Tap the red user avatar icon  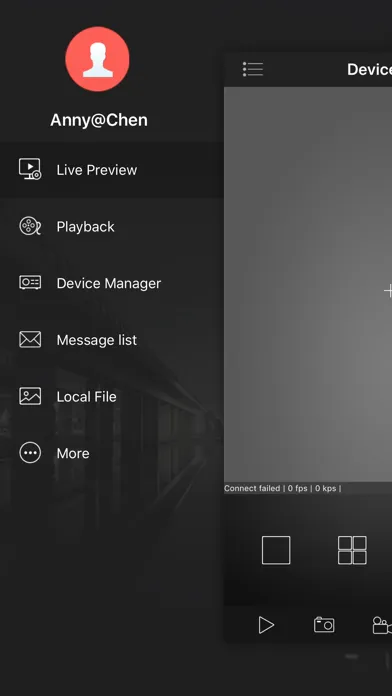(x=97, y=59)
